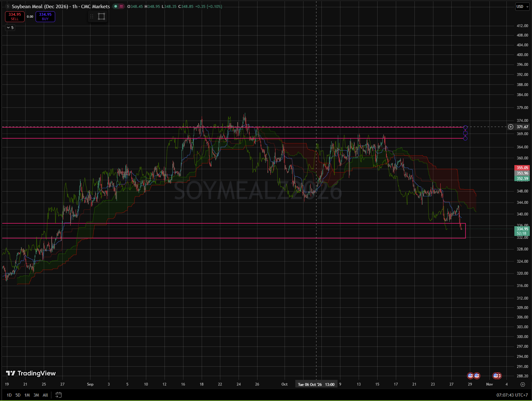Switch to the 1M time range

[27, 395]
